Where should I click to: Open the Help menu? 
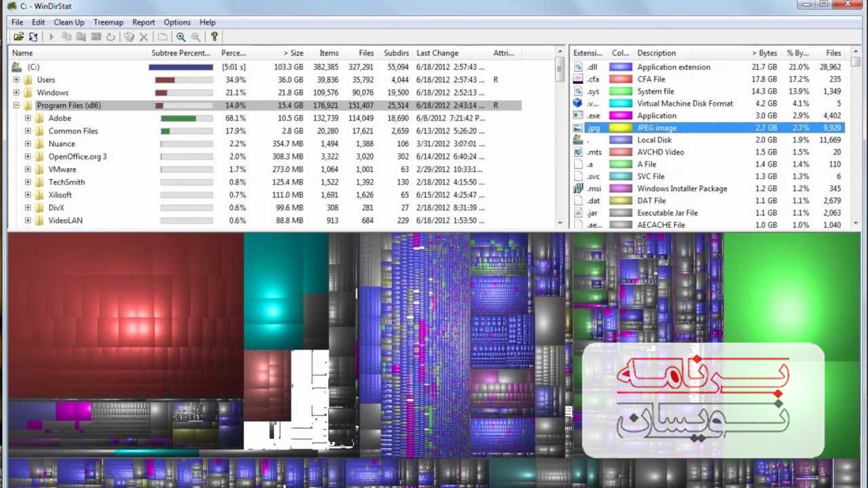coord(208,22)
